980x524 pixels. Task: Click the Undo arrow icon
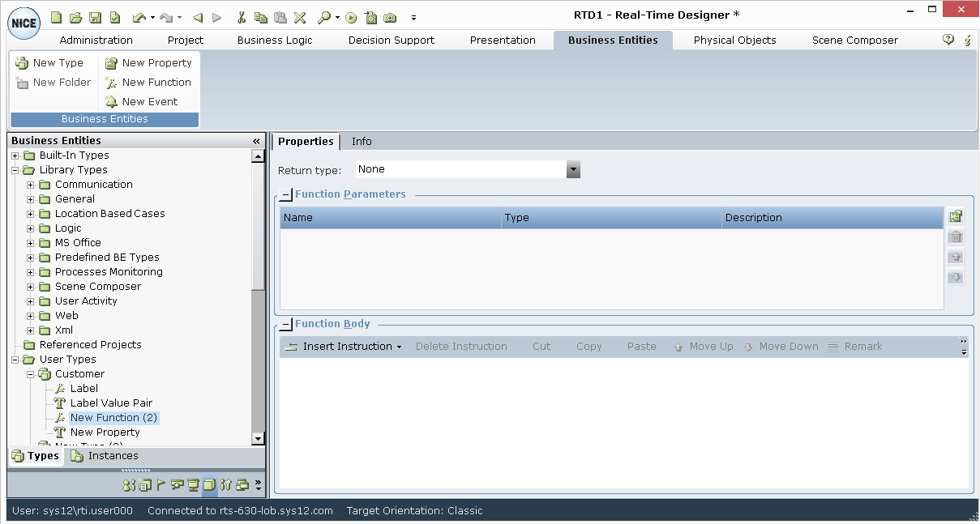click(139, 17)
